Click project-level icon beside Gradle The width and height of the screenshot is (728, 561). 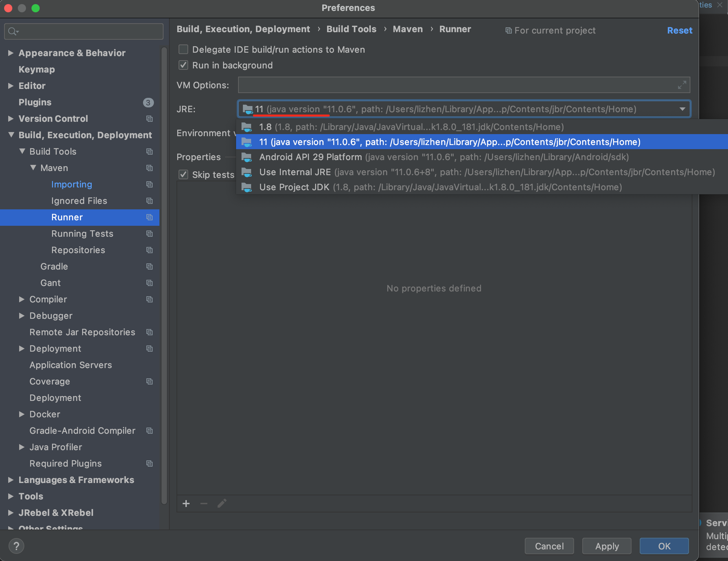click(x=149, y=266)
